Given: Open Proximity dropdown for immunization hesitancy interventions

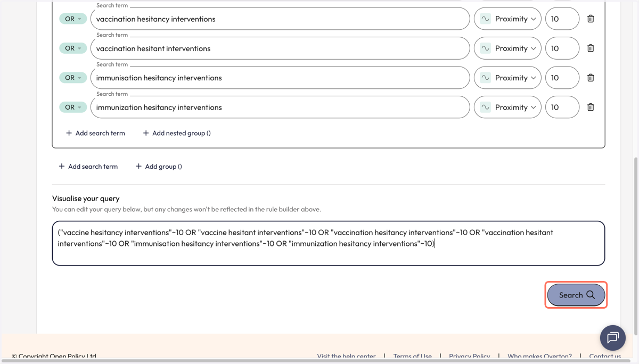Looking at the screenshot, I should click(507, 107).
